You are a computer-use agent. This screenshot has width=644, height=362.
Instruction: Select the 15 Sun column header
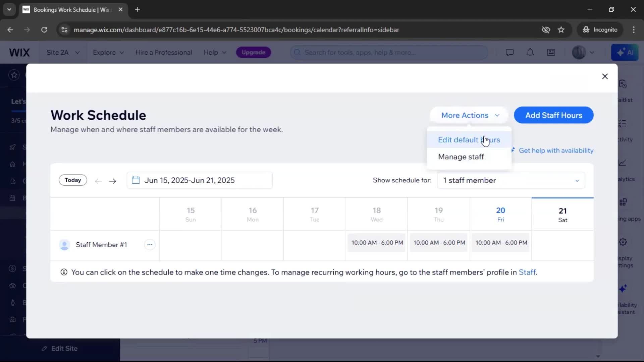(x=191, y=215)
